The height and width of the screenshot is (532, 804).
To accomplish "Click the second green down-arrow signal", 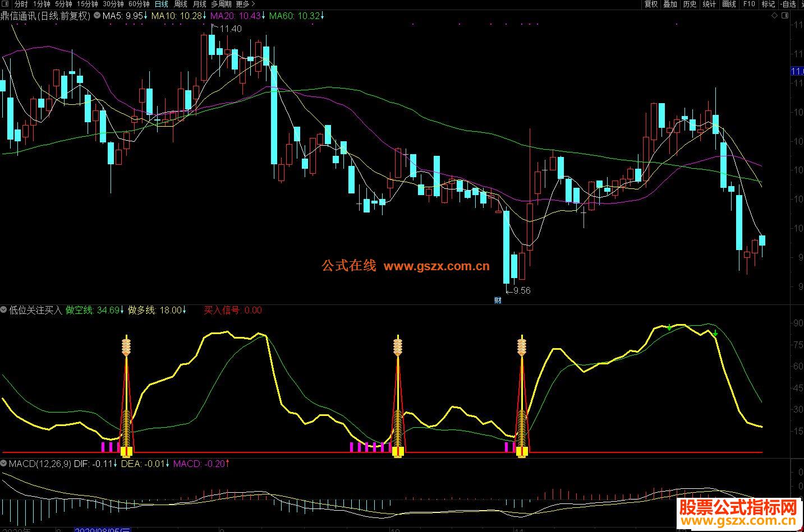I will [715, 333].
